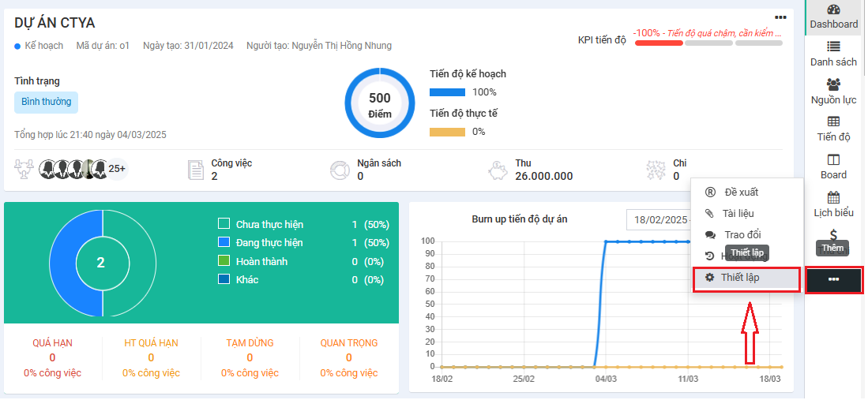Screen dimensions: 868x400
Task: Select Đề xuất from the menu
Action: [x=740, y=192]
